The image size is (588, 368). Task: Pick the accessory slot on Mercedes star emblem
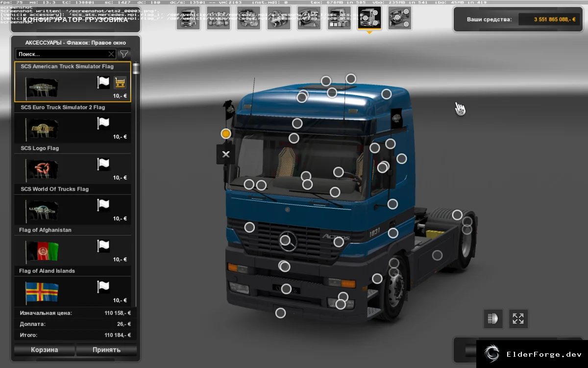(285, 240)
